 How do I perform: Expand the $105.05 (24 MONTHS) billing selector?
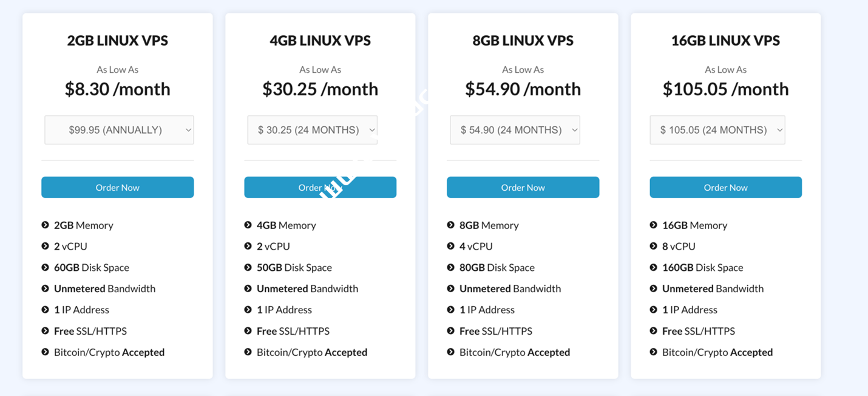tap(717, 130)
